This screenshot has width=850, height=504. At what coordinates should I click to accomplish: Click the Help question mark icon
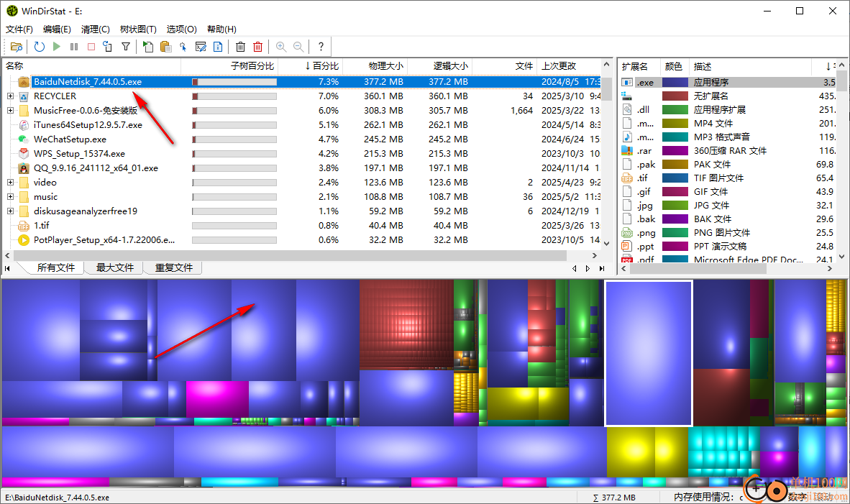coord(321,47)
